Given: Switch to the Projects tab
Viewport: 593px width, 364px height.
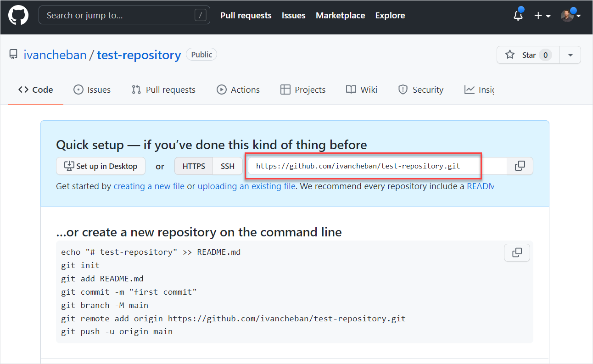Looking at the screenshot, I should pos(303,90).
